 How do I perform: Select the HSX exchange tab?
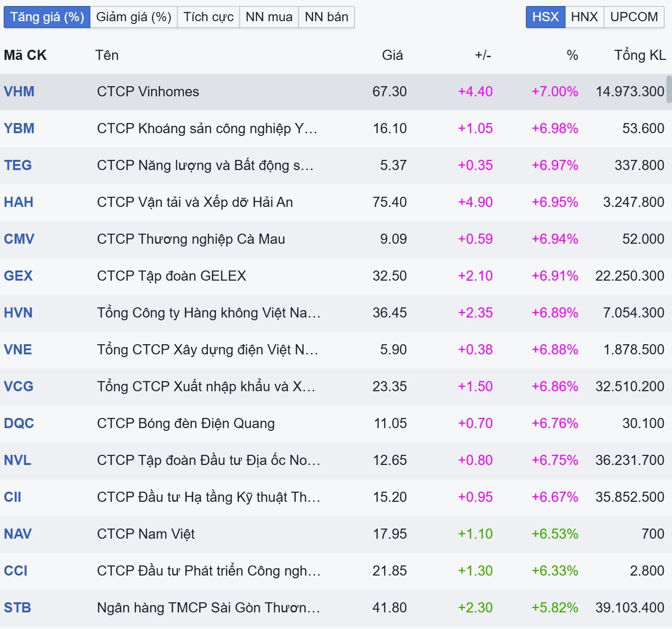point(545,17)
